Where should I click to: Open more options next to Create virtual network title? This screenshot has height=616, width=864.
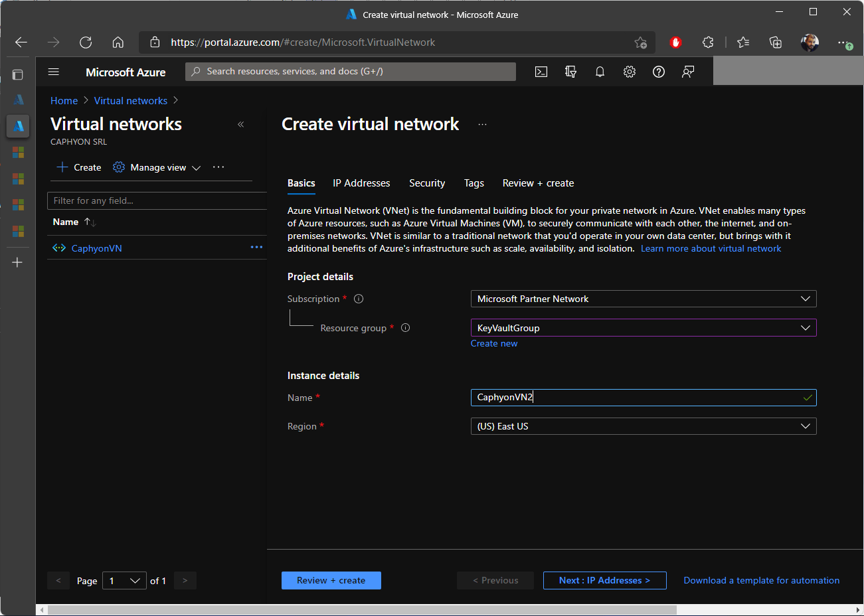click(x=482, y=124)
